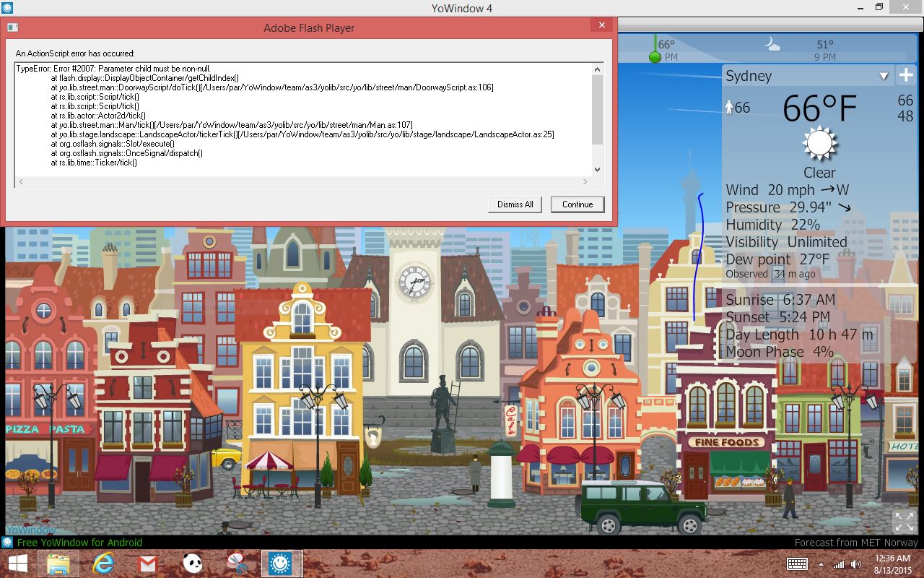The image size is (924, 578).
Task: Open the Gmail icon on the taskbar
Action: (x=147, y=564)
